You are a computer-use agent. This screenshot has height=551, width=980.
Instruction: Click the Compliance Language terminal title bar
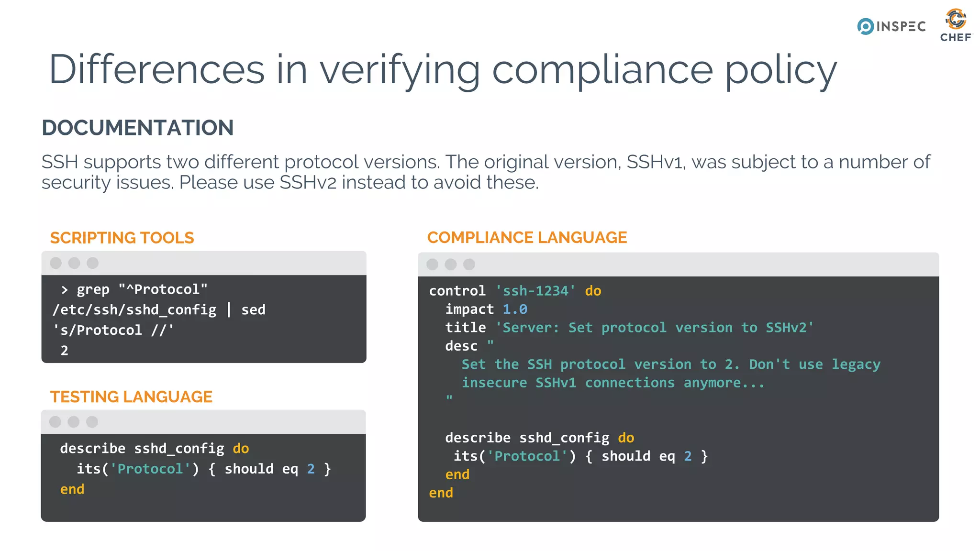(679, 264)
